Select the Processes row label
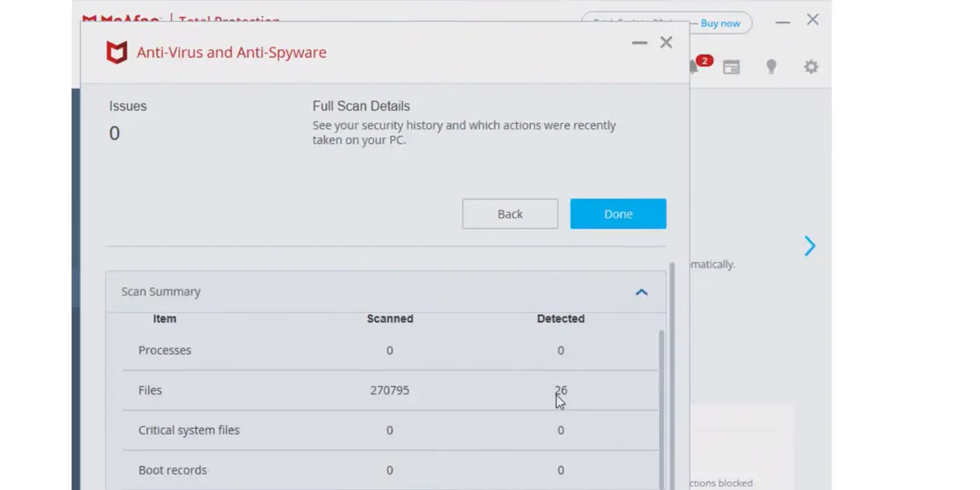 point(165,350)
